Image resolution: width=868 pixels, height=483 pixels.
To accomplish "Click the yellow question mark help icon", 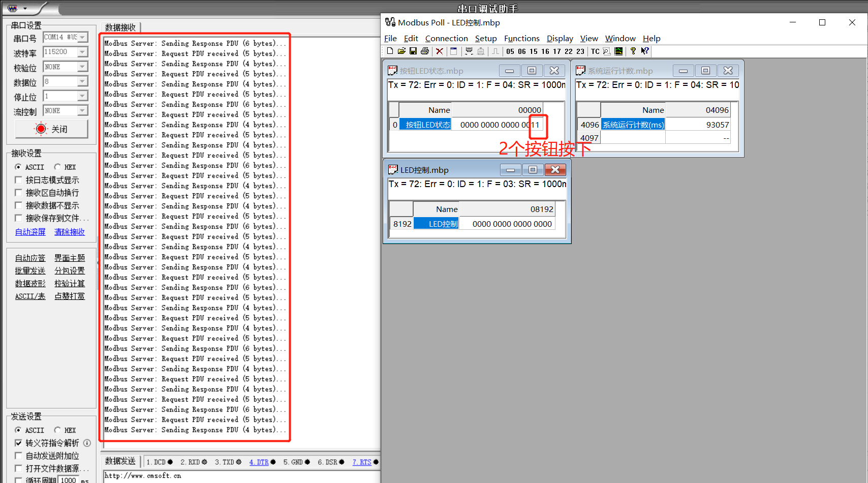I will pos(633,51).
